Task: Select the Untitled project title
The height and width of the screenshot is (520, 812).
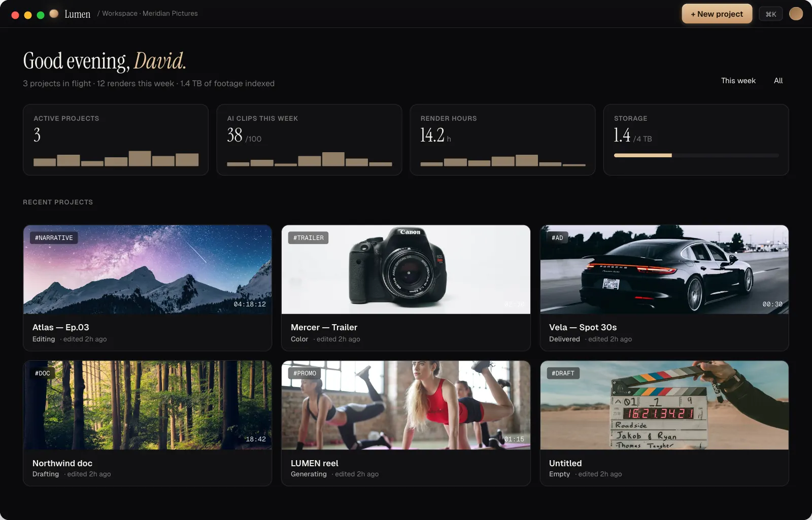Action: (565, 463)
